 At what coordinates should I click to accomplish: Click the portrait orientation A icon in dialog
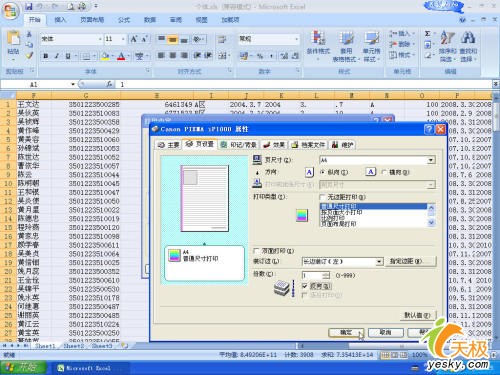pos(309,172)
